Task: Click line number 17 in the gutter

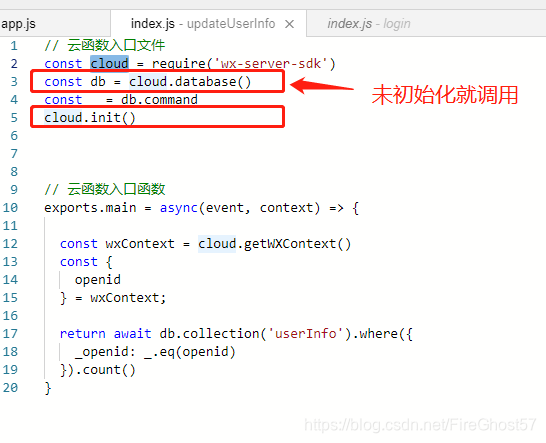Action: click(10, 334)
